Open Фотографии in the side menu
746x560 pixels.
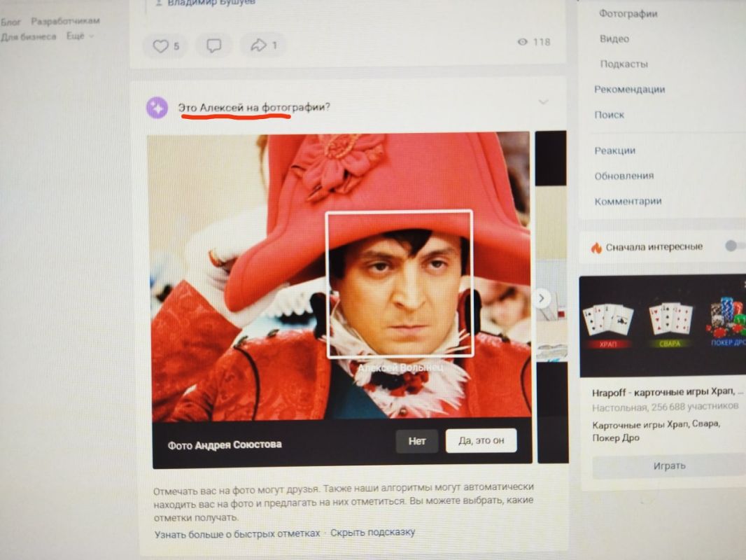click(628, 14)
